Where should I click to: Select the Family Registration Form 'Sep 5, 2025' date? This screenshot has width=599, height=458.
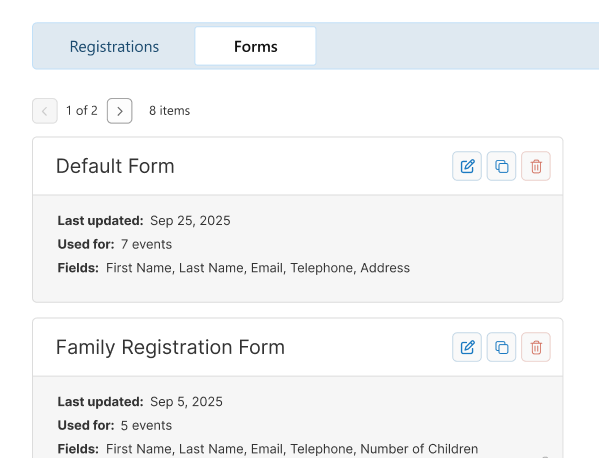pos(186,401)
